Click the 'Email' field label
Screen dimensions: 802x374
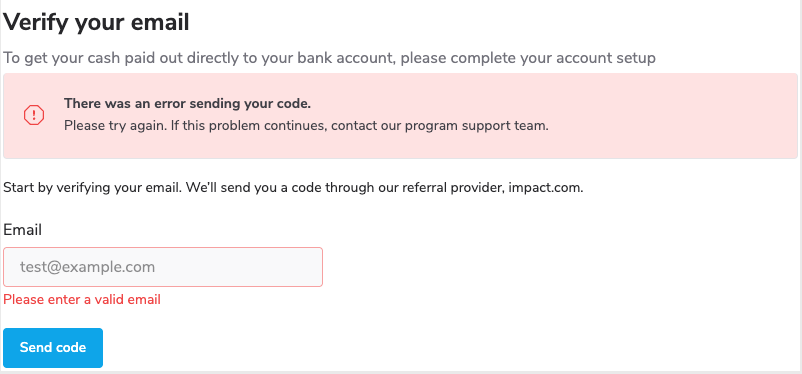(x=23, y=230)
